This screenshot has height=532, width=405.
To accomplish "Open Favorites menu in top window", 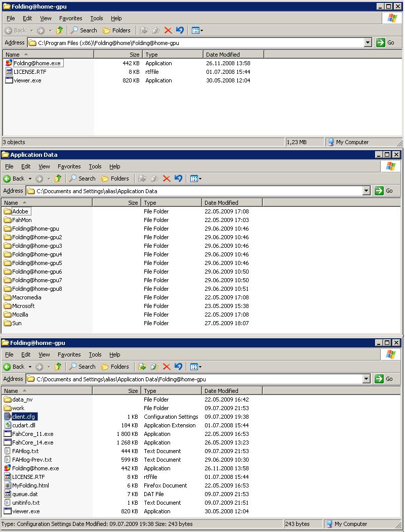I will pyautogui.click(x=71, y=18).
